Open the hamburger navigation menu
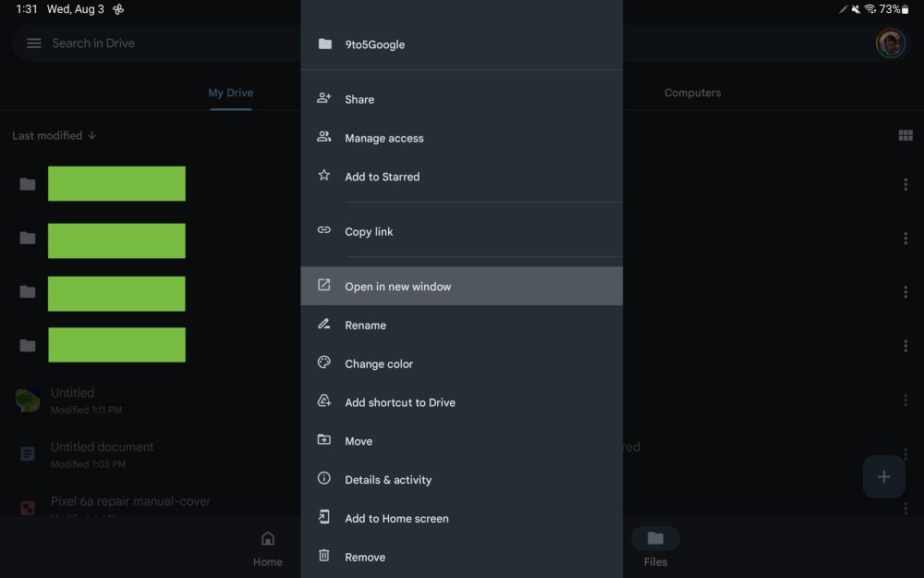This screenshot has height=578, width=924. click(34, 43)
